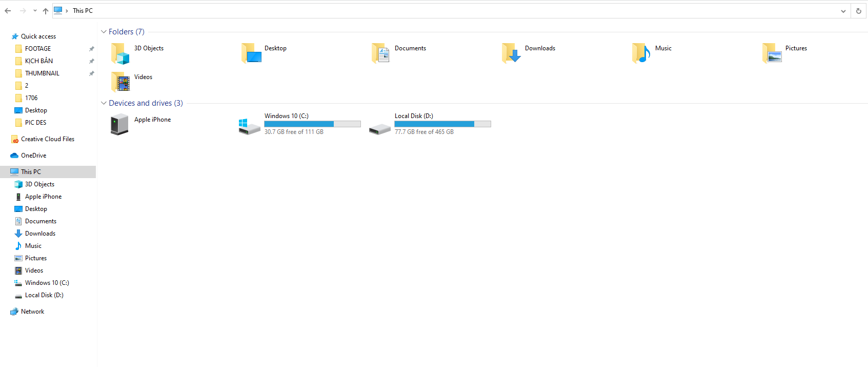Click the pin icon next to THUMBNAIL
The height and width of the screenshot is (367, 868).
pos(91,73)
